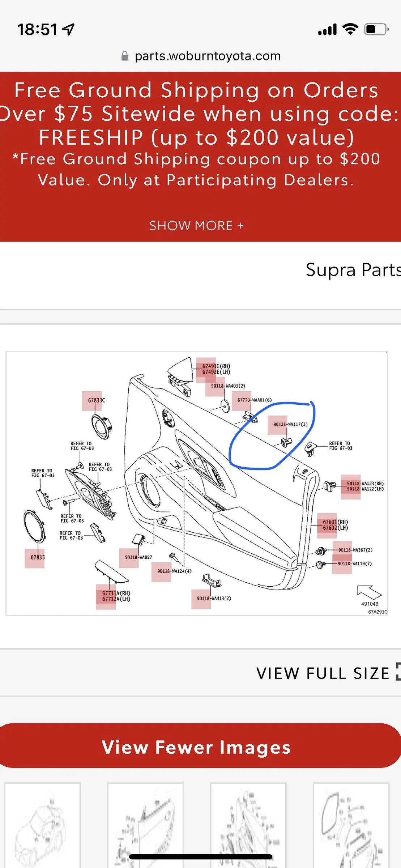Select part hotspot 67833C speaker
This screenshot has width=401, height=868.
pyautogui.click(x=92, y=401)
